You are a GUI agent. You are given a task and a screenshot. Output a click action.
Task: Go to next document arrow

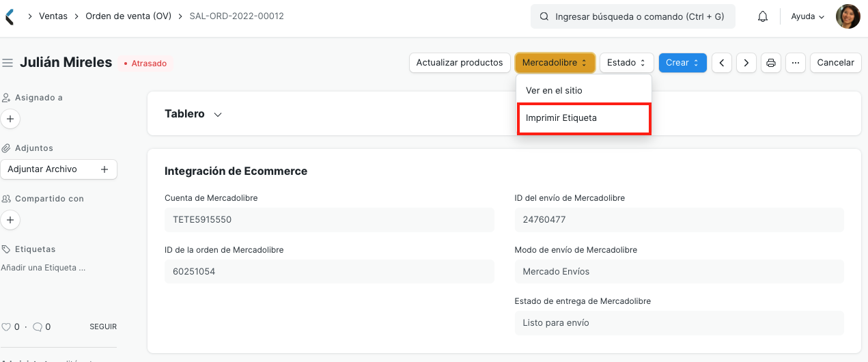pos(746,63)
